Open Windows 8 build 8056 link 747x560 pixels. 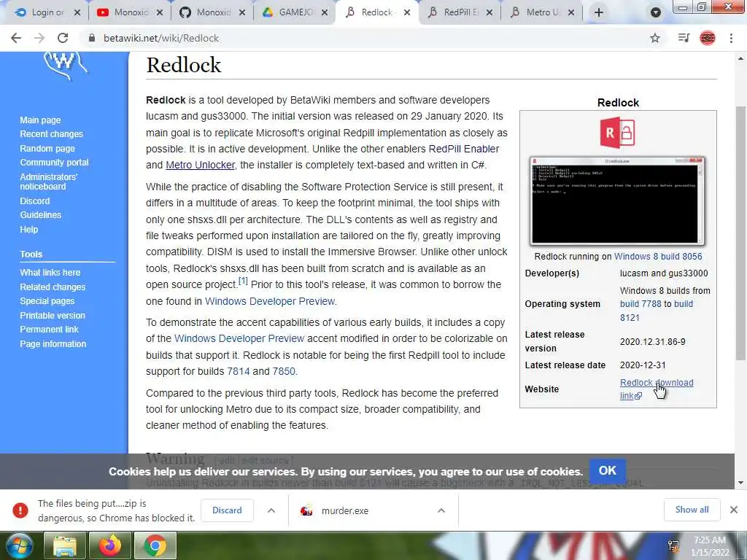coord(658,256)
